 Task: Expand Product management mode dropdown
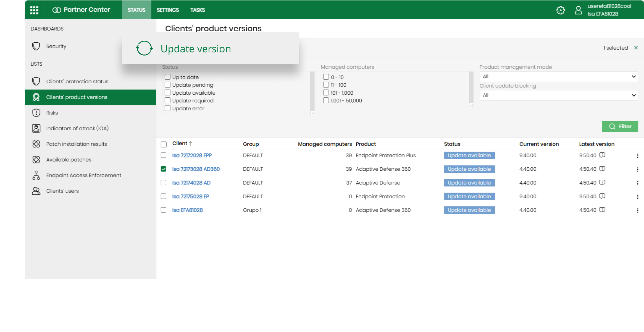click(559, 77)
